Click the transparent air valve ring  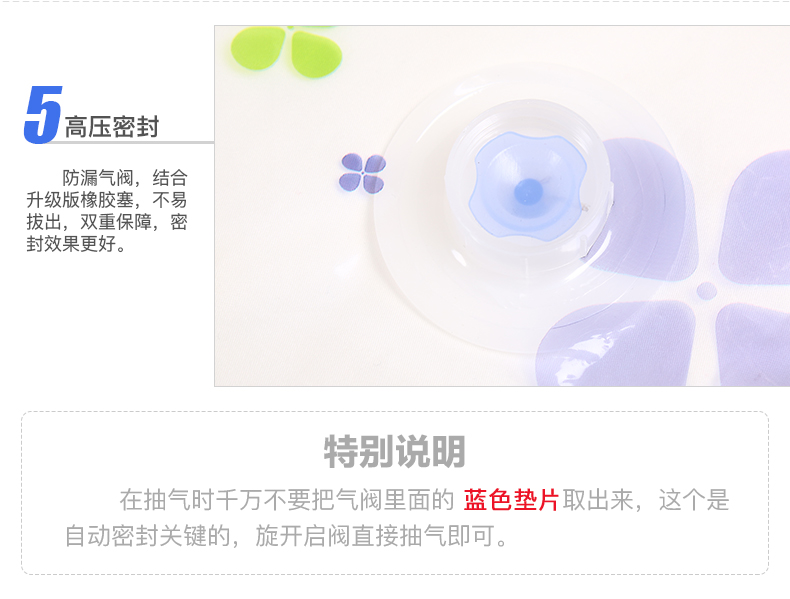coord(528,189)
